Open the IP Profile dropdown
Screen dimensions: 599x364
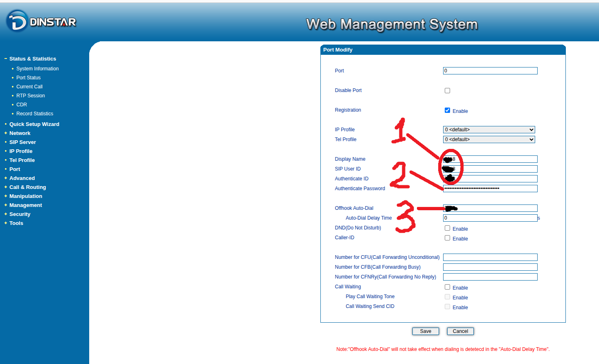coord(489,130)
